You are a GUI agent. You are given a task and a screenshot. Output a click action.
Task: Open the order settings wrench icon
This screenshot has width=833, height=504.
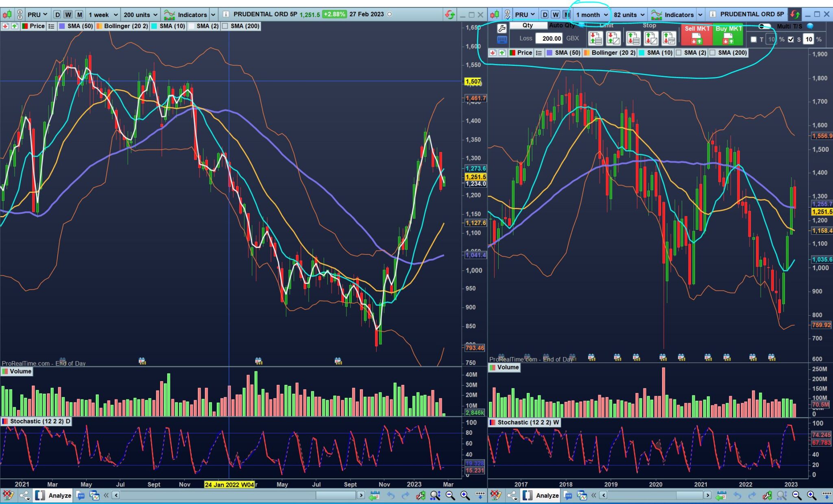[502, 28]
